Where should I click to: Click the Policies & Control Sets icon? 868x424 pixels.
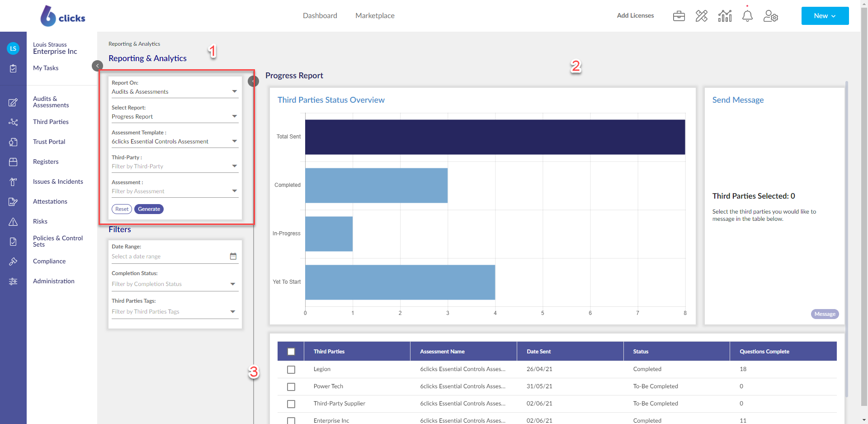click(13, 242)
